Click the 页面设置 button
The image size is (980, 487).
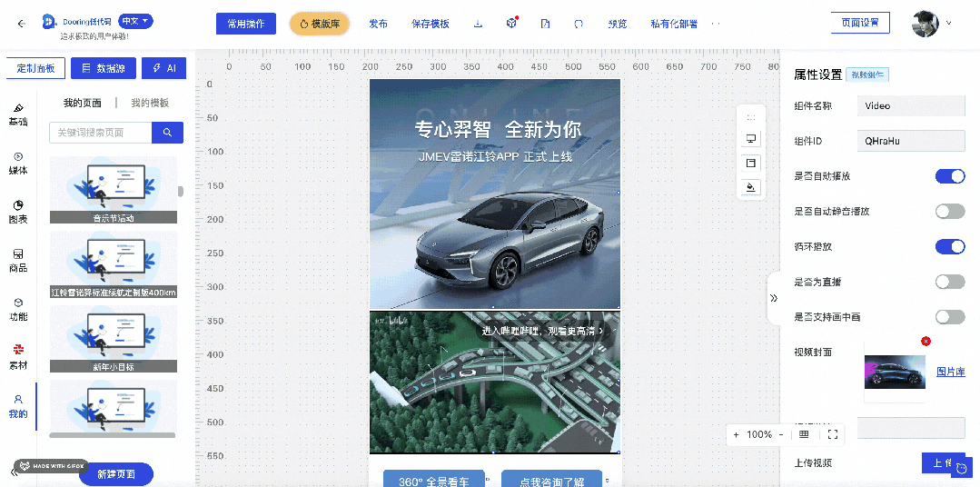(x=860, y=23)
